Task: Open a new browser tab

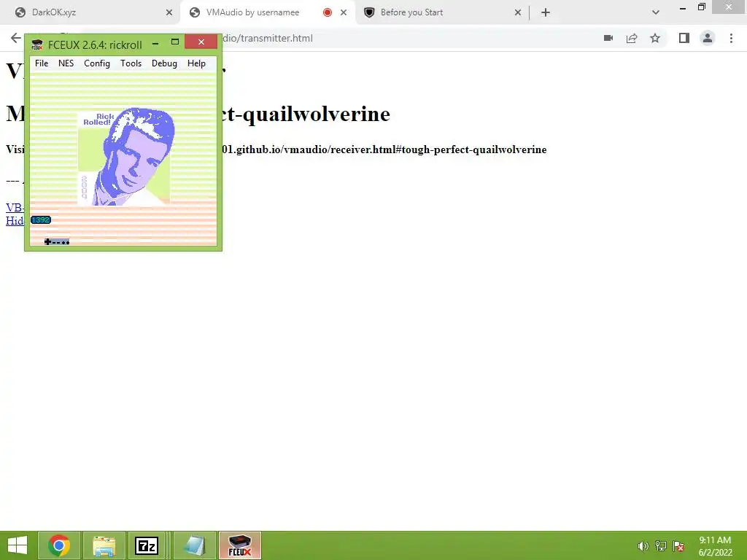Action: (x=546, y=12)
